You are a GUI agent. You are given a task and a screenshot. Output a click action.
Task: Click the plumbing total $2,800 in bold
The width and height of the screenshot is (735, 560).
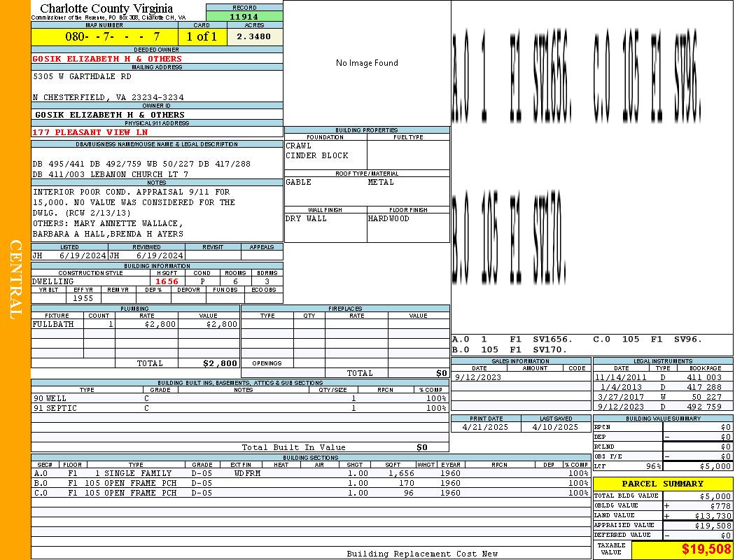220,363
